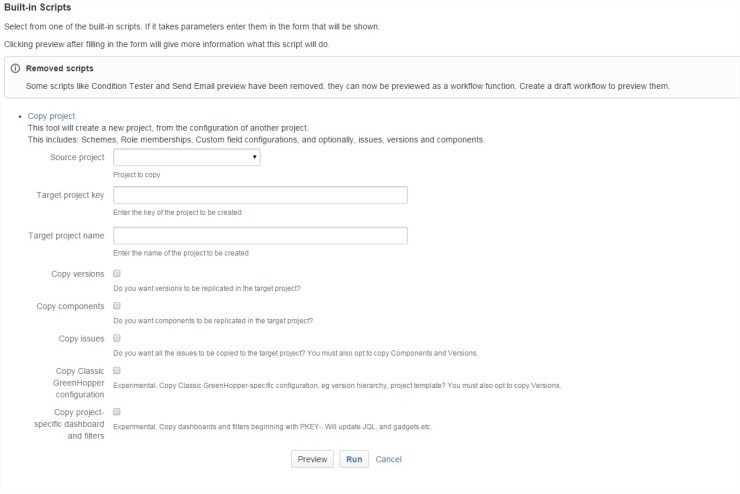Open the Copy project script link
This screenshot has height=494, width=740.
click(51, 116)
